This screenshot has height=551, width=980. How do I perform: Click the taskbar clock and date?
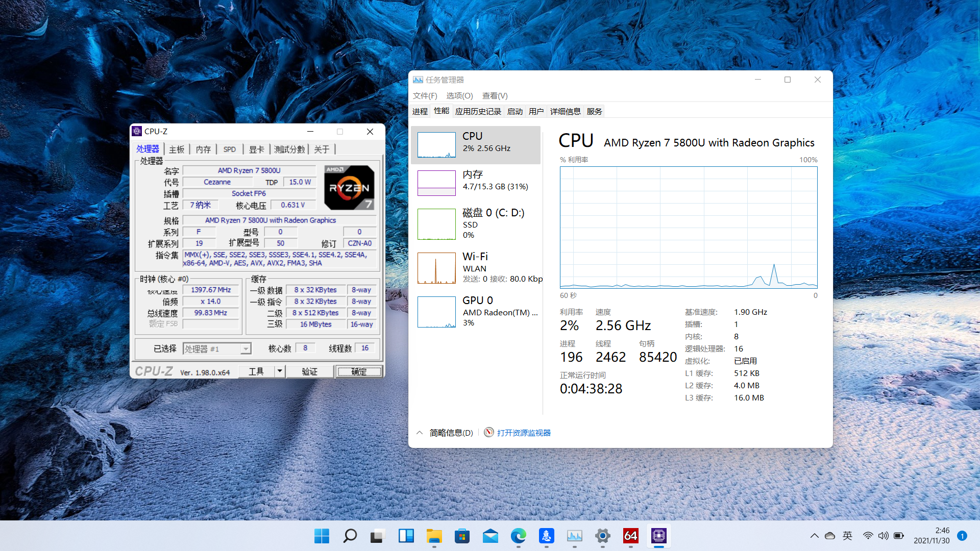(932, 536)
